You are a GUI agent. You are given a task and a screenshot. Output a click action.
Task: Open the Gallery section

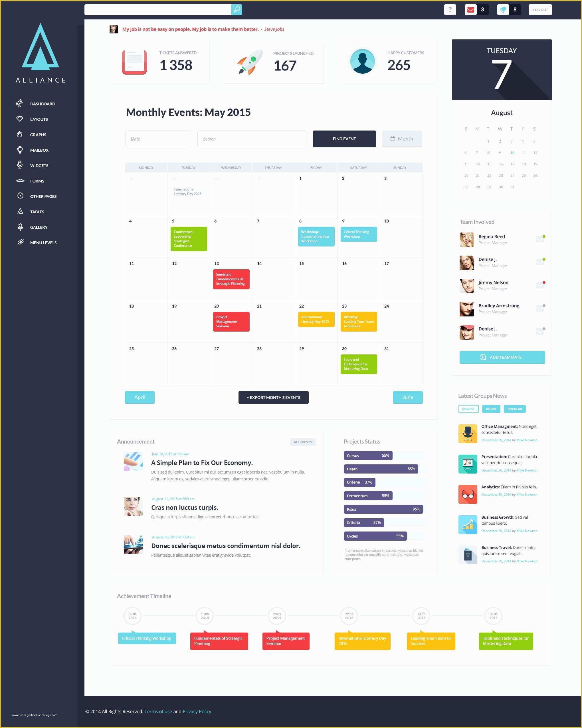(39, 226)
